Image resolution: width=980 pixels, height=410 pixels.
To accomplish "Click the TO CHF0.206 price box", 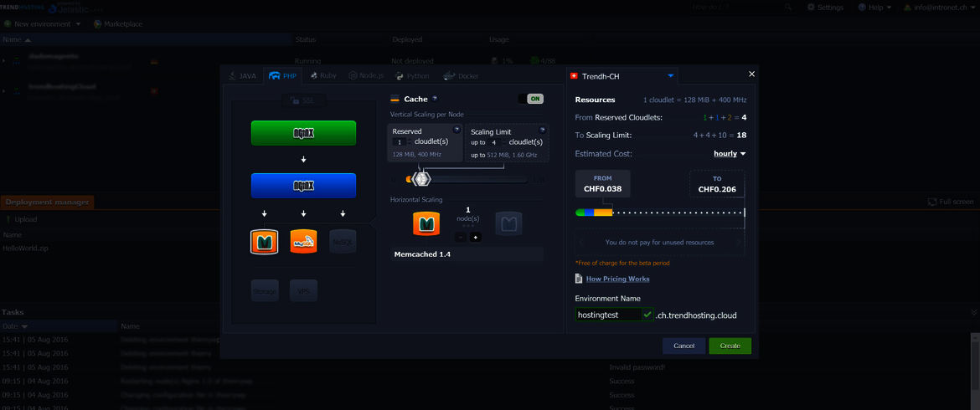I will (717, 183).
